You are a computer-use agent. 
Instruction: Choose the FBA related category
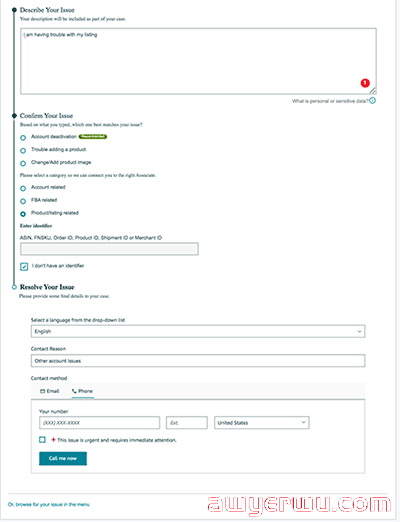pyautogui.click(x=23, y=201)
